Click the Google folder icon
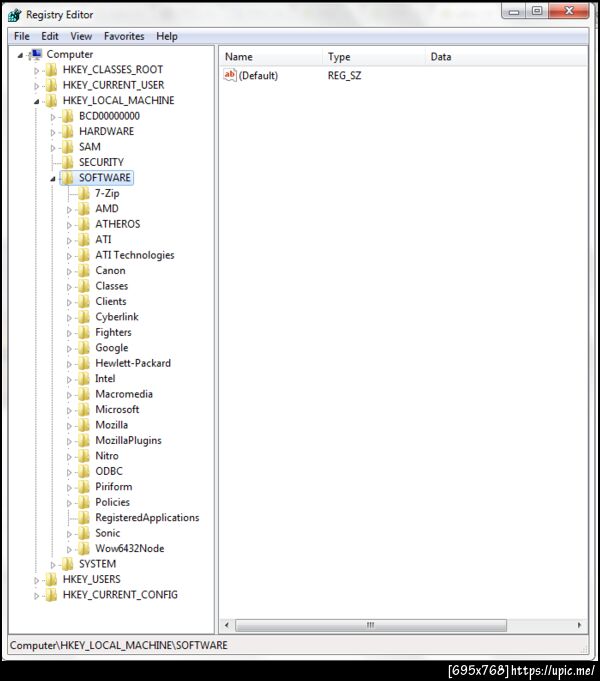600x681 pixels. [x=84, y=347]
